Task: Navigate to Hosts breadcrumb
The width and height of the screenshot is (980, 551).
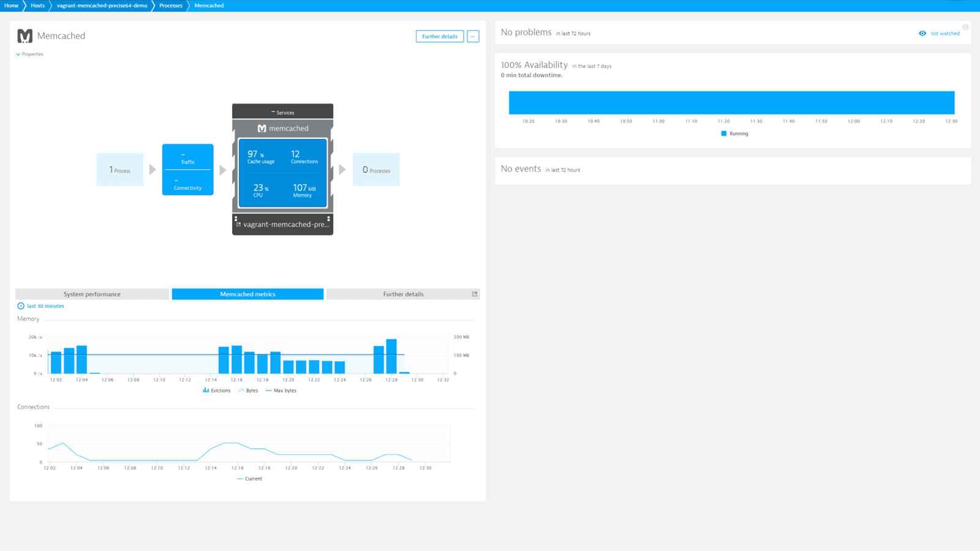Action: pos(38,6)
